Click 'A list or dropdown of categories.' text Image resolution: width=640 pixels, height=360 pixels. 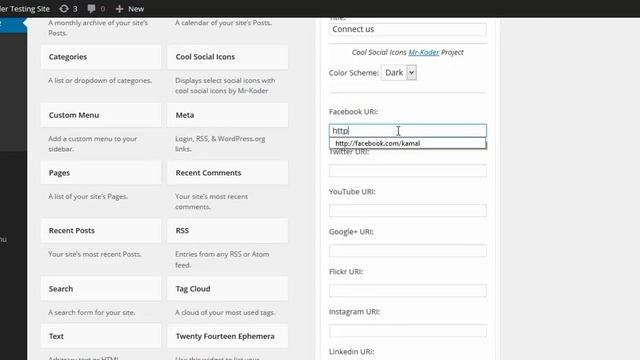click(x=100, y=80)
